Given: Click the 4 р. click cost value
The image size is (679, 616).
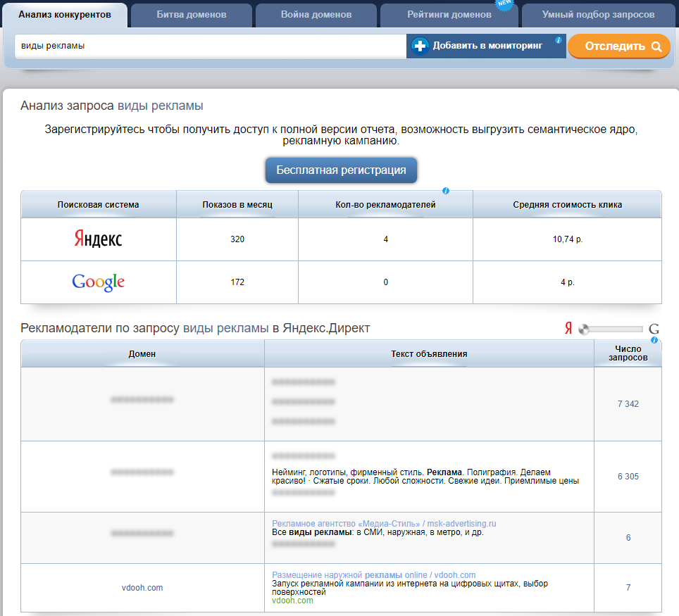Looking at the screenshot, I should (x=567, y=282).
